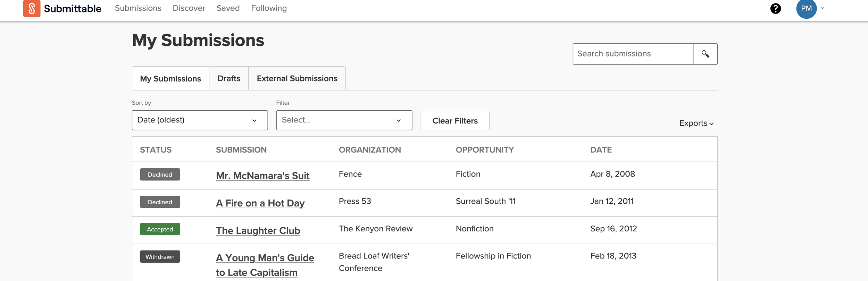Switch to the My Submissions tab
The image size is (868, 281).
coord(170,78)
